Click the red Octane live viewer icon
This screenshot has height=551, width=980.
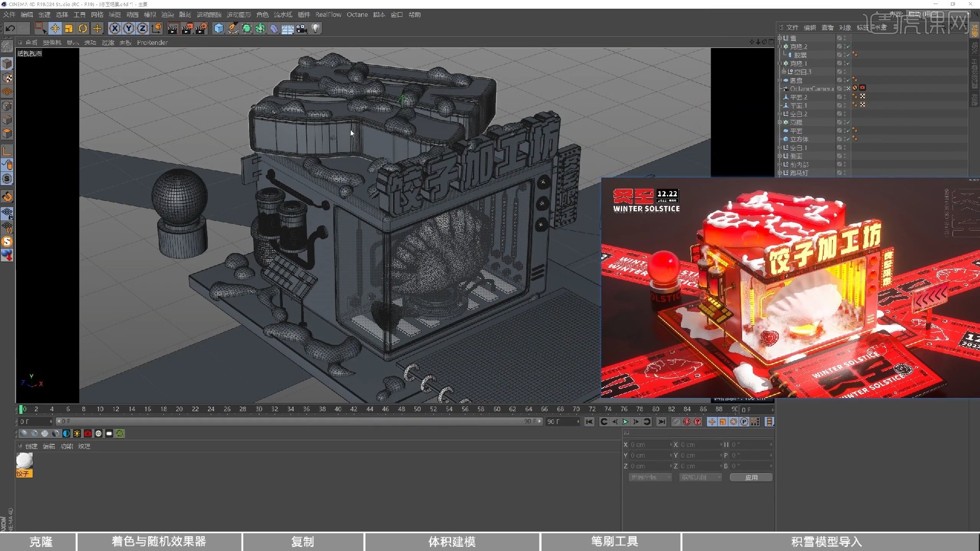point(88,434)
